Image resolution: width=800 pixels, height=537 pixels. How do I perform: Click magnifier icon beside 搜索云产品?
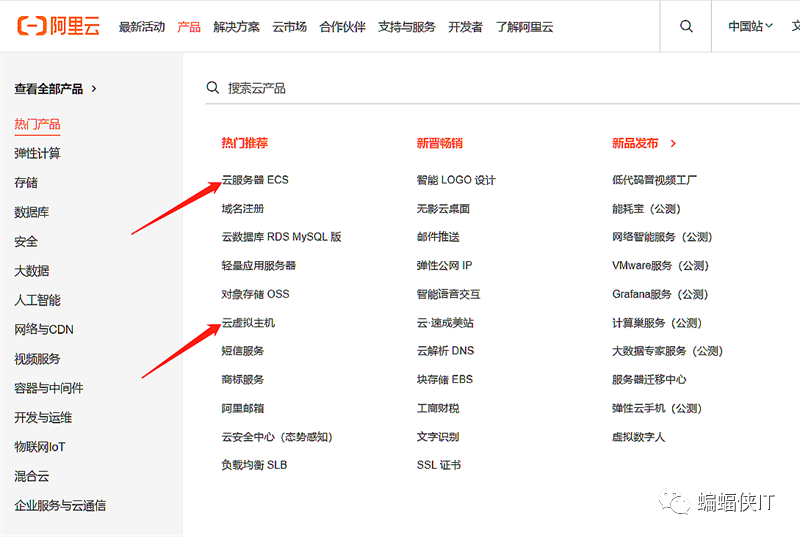[x=213, y=88]
